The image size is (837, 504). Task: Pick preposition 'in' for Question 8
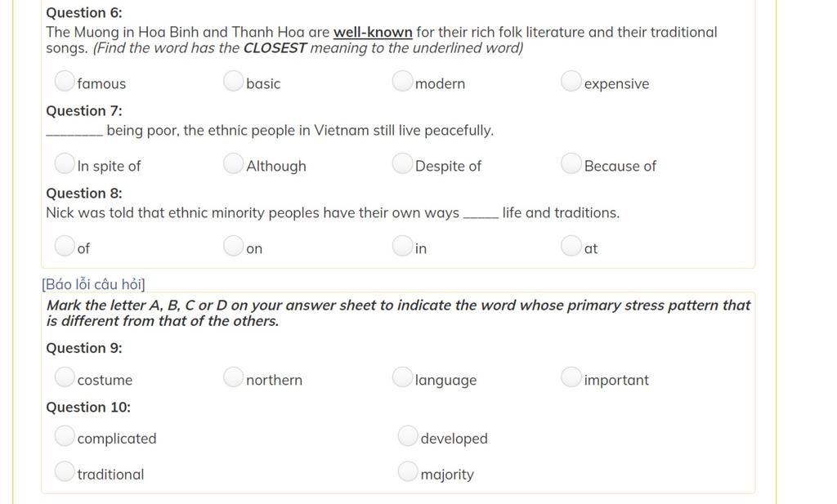[x=402, y=246]
